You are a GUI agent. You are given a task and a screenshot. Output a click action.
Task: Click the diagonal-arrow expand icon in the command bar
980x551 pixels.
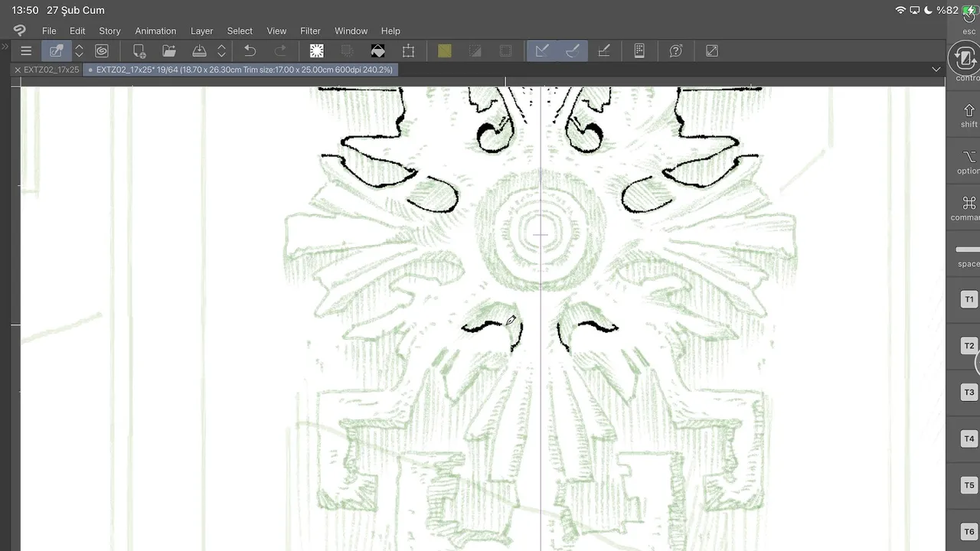tap(712, 51)
